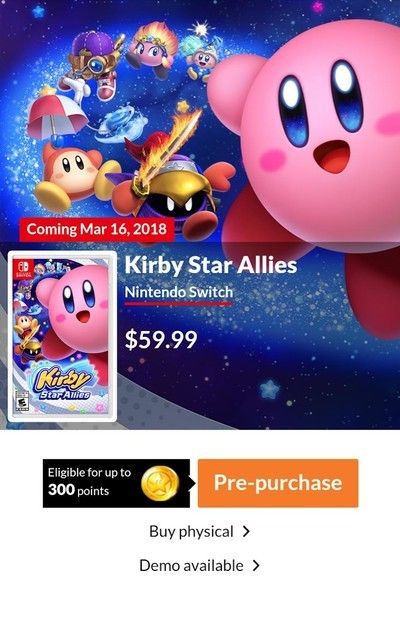This screenshot has height=638, width=400.
Task: Click the gold coin points icon
Action: [x=160, y=483]
